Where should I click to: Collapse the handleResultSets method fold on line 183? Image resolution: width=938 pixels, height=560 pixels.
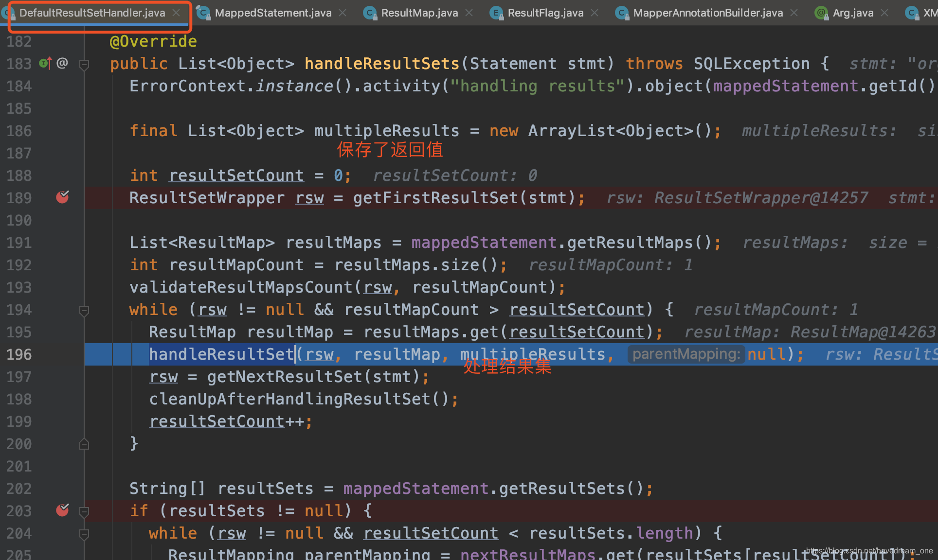point(84,64)
